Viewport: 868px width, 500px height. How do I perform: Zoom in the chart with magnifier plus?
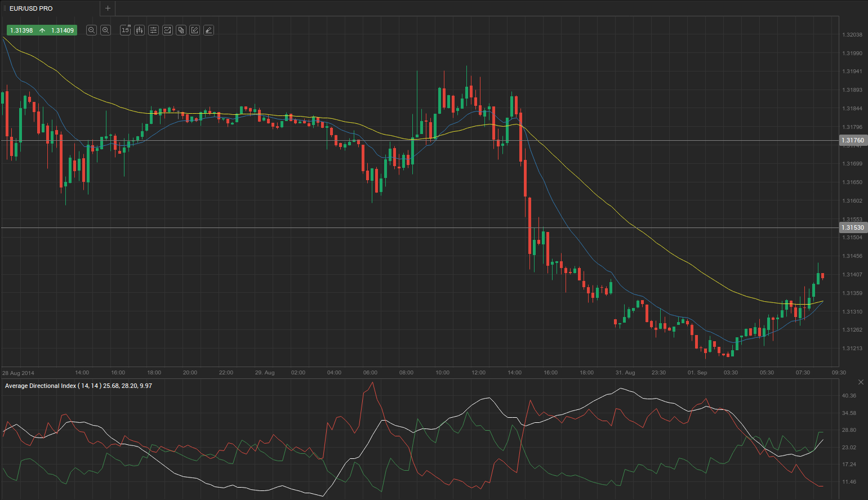click(x=105, y=30)
